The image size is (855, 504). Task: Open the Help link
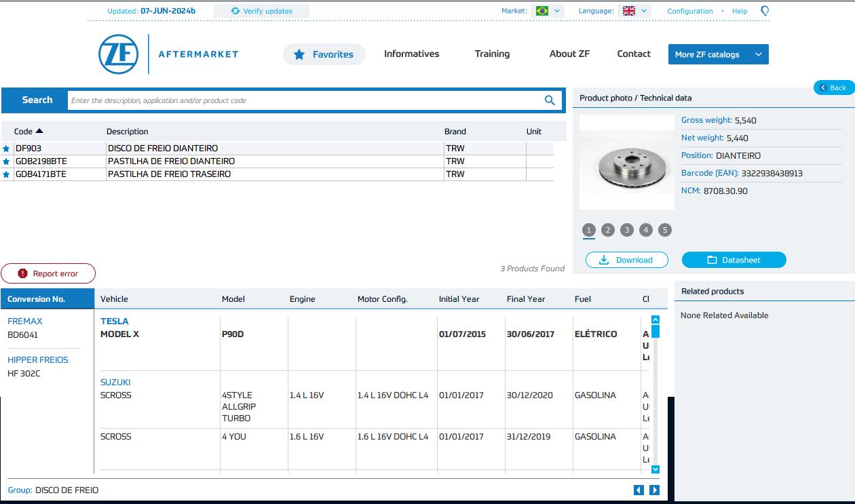pos(740,11)
